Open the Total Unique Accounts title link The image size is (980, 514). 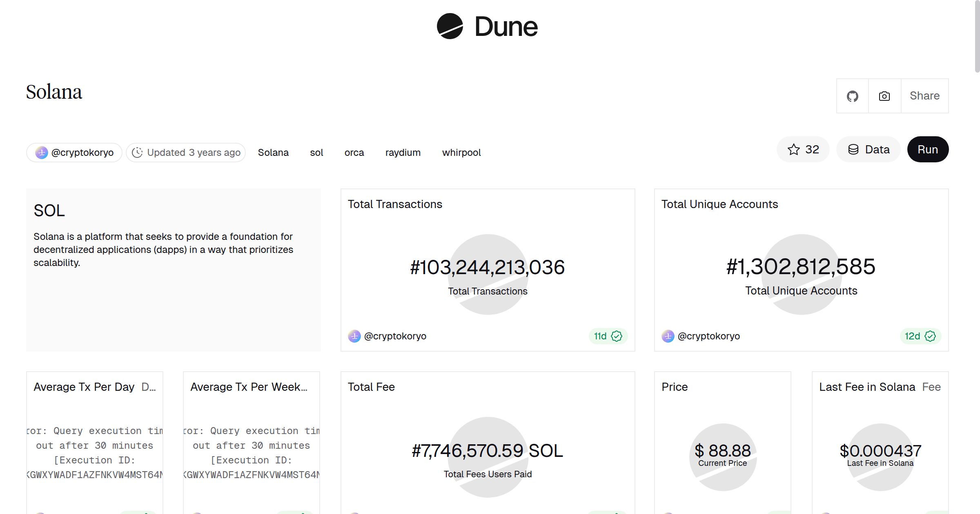(719, 204)
